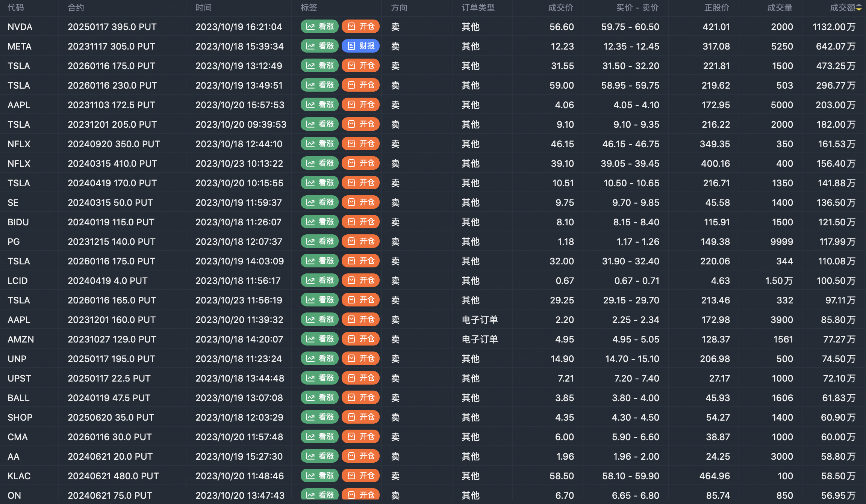Sort by the 成交量 column header
The width and height of the screenshot is (866, 504).
click(780, 8)
